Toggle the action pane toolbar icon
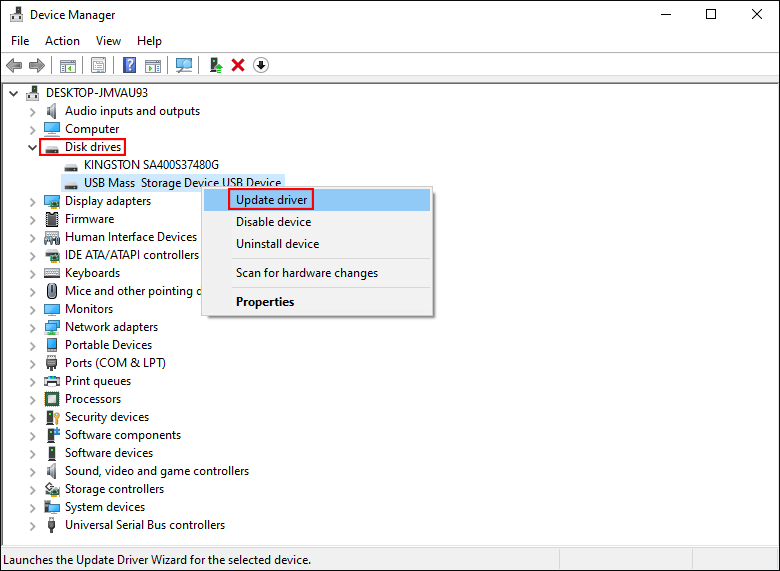Viewport: 780px width, 571px height. (x=153, y=65)
